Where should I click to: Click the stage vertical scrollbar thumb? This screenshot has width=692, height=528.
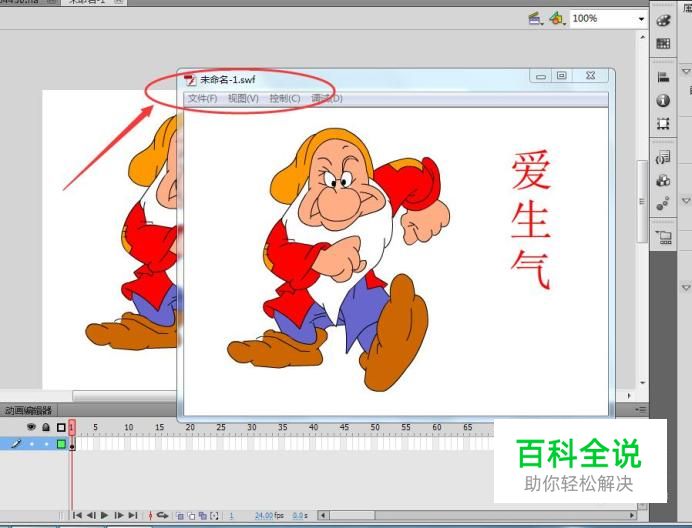coord(643,201)
